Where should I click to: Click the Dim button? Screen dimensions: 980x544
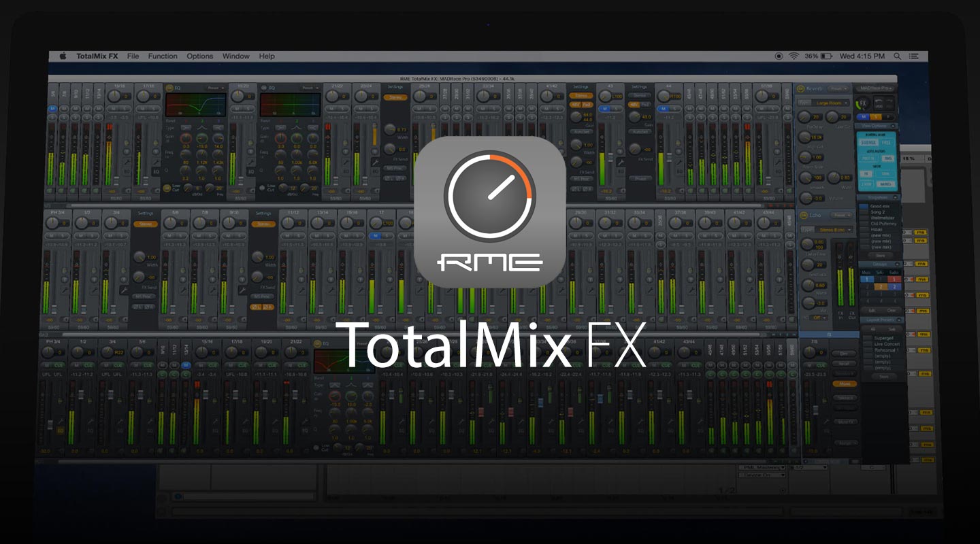coord(843,354)
